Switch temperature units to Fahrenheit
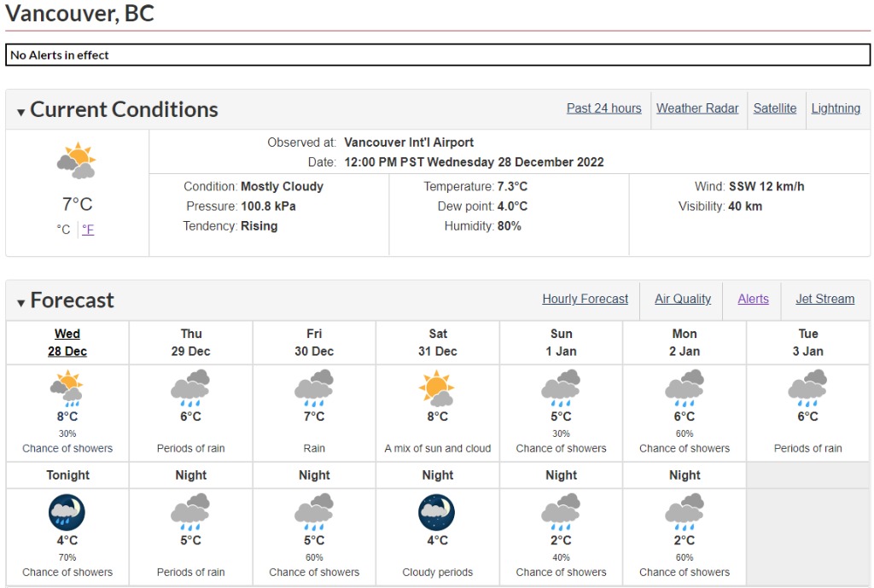The image size is (874, 588). coord(88,230)
